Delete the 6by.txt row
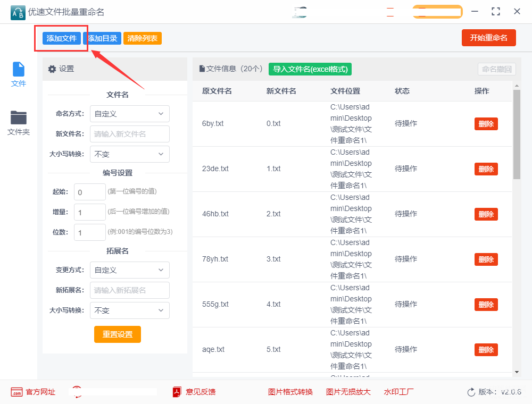 point(486,124)
